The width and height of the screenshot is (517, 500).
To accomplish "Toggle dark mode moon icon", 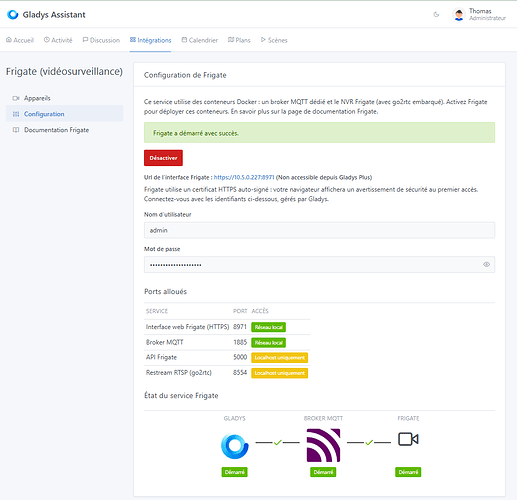I will 436,14.
